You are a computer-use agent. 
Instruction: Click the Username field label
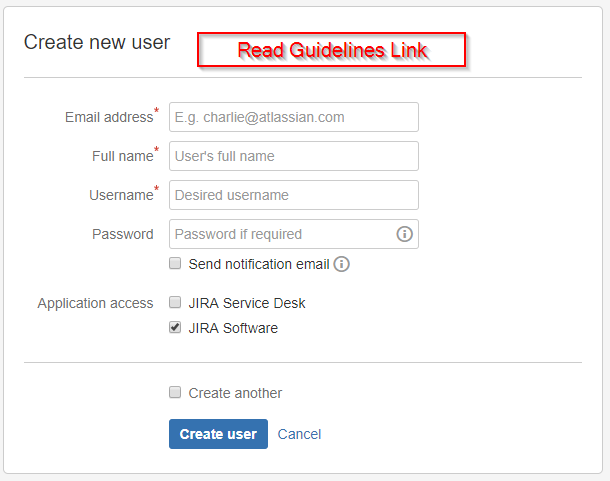click(x=121, y=195)
